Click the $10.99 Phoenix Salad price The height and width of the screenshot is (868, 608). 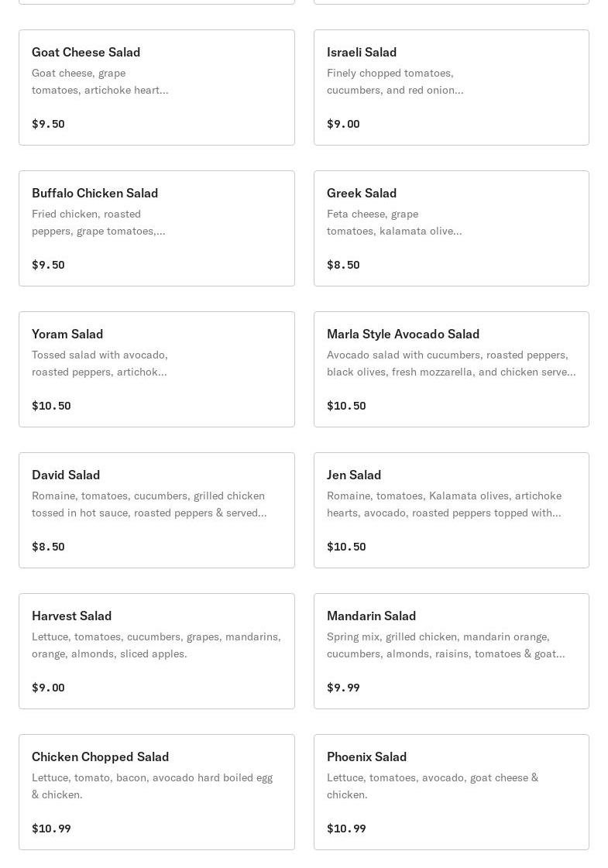pyautogui.click(x=346, y=829)
